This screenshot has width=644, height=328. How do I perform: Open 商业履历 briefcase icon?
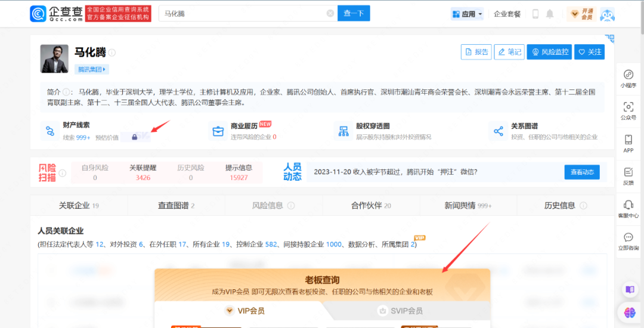[x=218, y=131]
